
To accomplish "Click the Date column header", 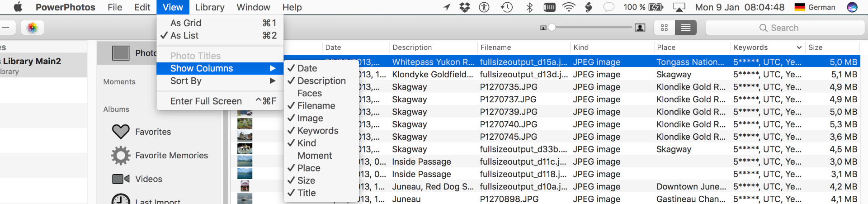I will [356, 47].
